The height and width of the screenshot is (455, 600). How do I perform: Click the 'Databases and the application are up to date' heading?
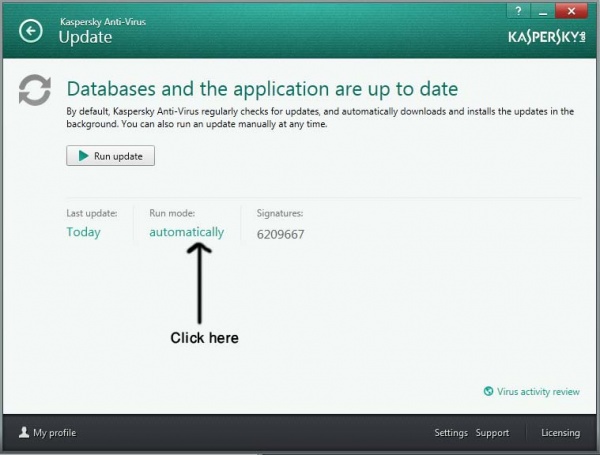(262, 89)
